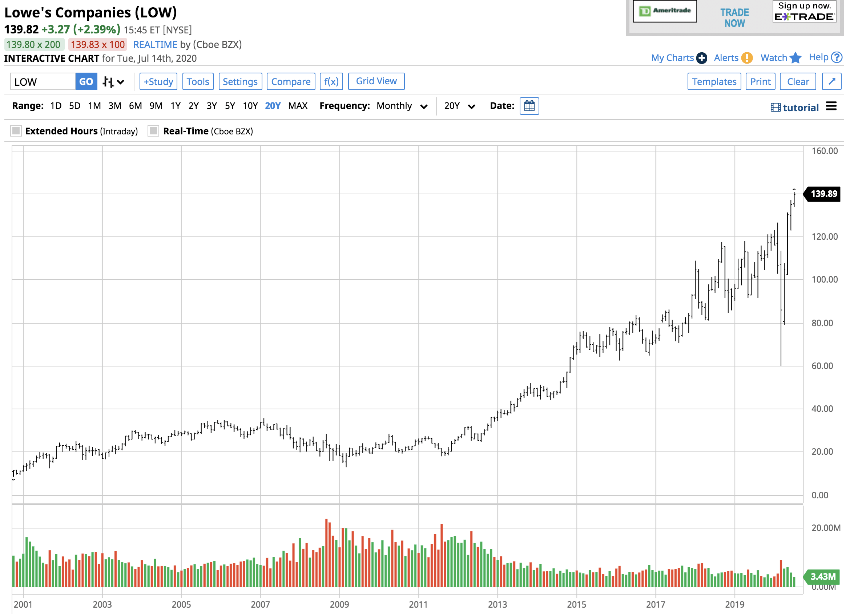Click the GO button

click(86, 82)
